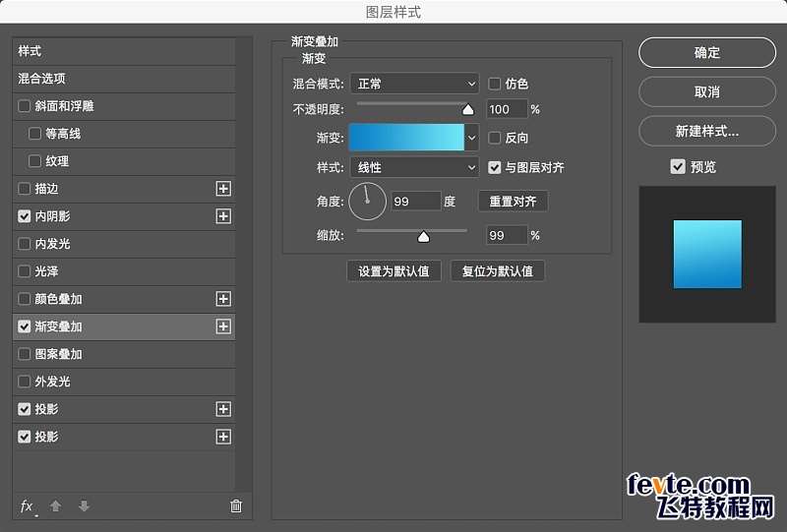
Task: Add another 渐变叠加 effect with its plus icon
Action: pos(223,326)
